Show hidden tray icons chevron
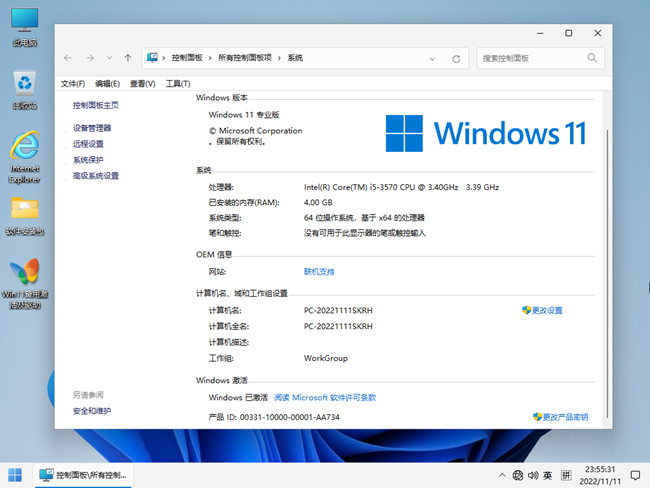 point(502,475)
